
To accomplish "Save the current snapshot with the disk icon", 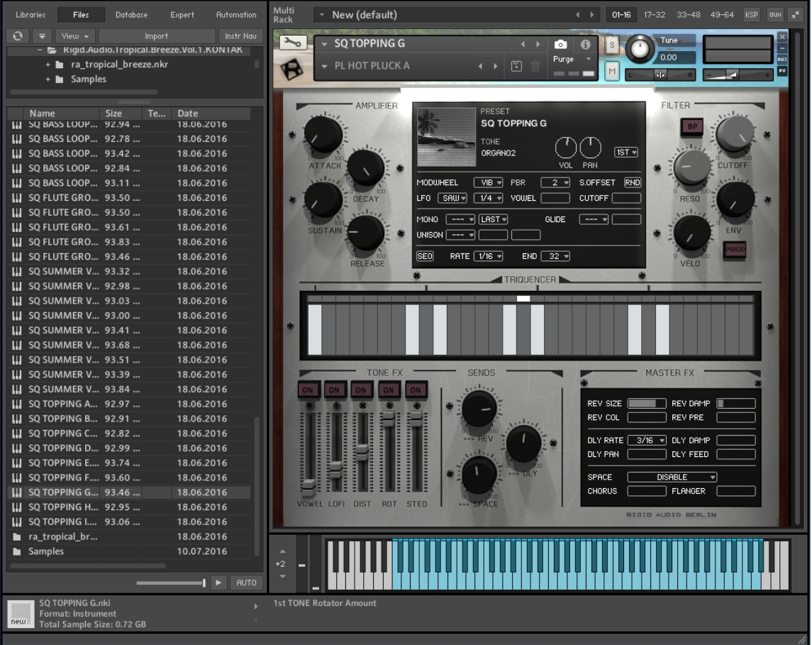I will pyautogui.click(x=516, y=66).
